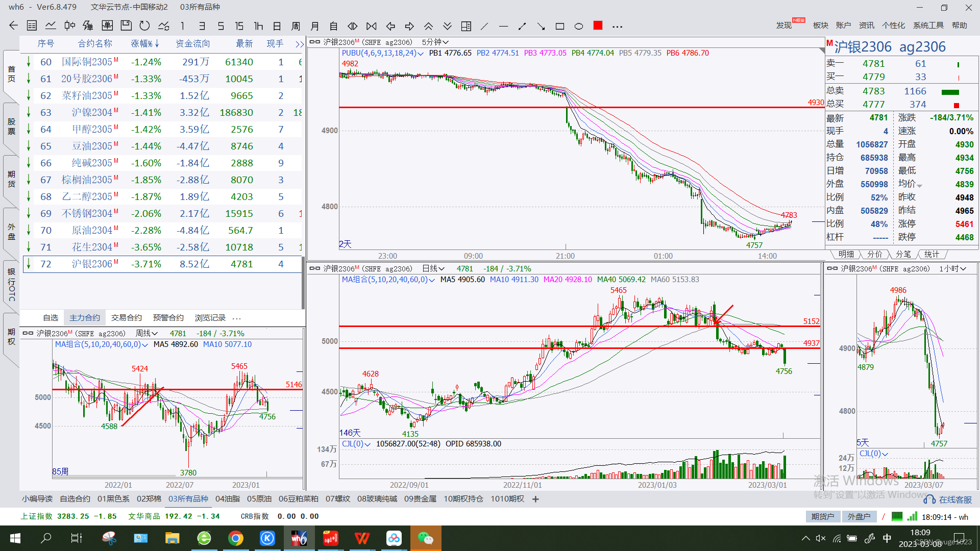
Task: Switch to the time-sharing line chart icon
Action: point(51,26)
